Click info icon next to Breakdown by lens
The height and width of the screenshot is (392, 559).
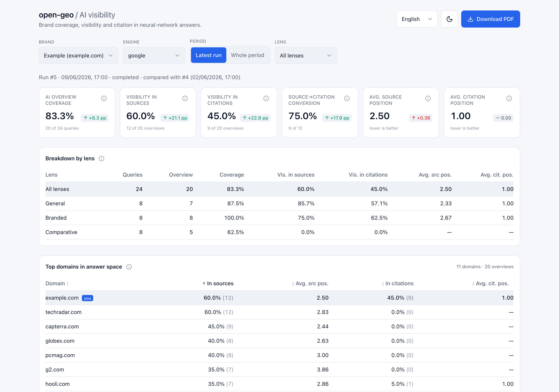click(x=102, y=159)
